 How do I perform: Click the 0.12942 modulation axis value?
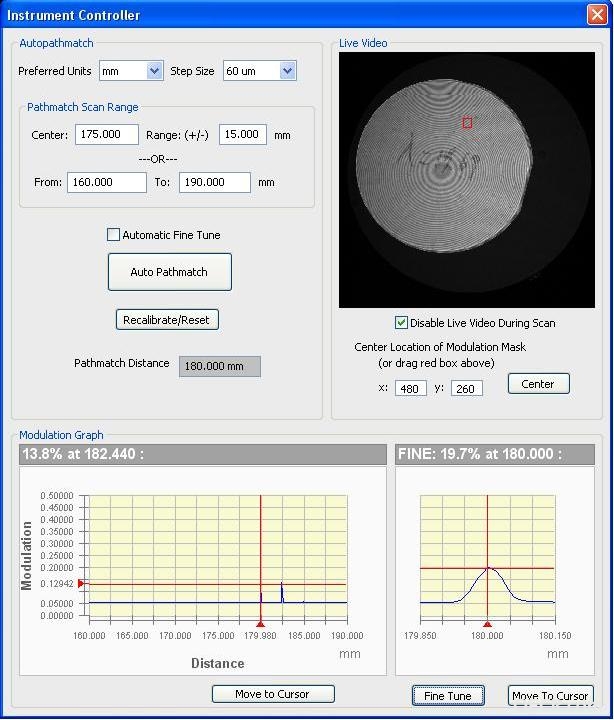tap(57, 584)
